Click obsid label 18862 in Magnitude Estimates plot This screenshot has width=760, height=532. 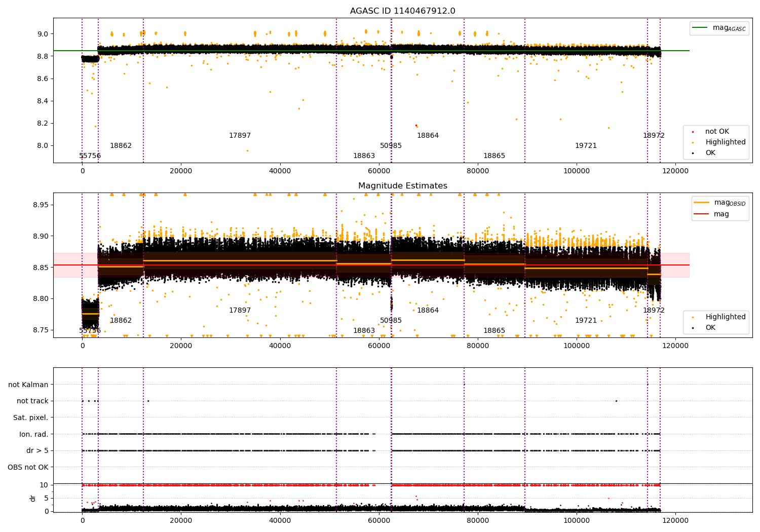click(121, 321)
